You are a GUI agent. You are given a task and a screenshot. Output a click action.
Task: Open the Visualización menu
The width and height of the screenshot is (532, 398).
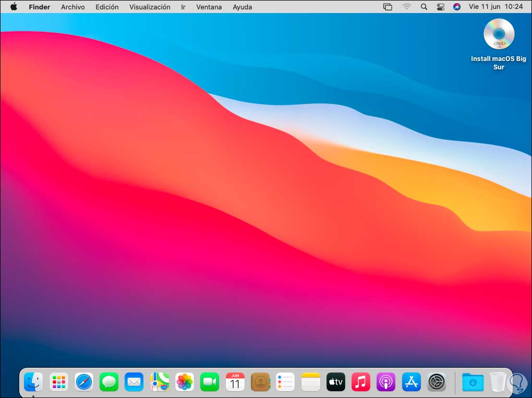pyautogui.click(x=150, y=7)
